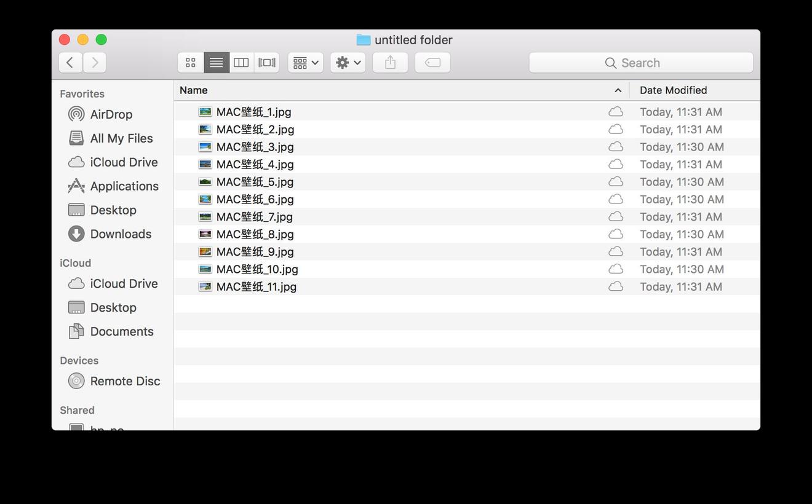Reverse sorting with the Name column arrow
Screen dimensions: 812x504
618,90
